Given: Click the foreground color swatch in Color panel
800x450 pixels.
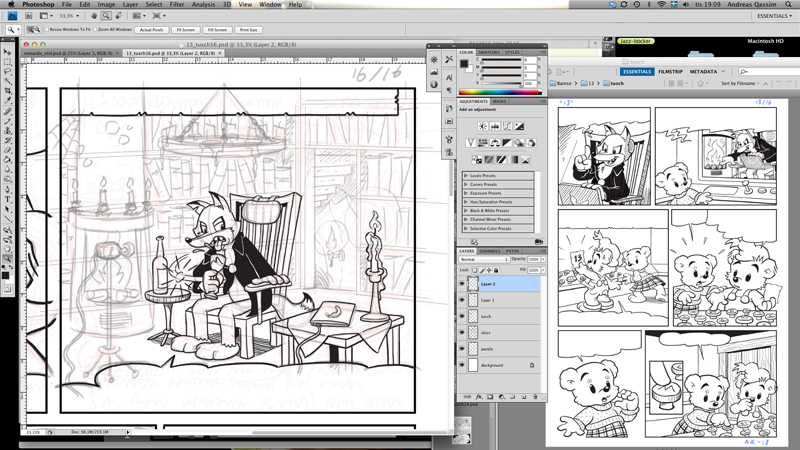Looking at the screenshot, I should 464,64.
